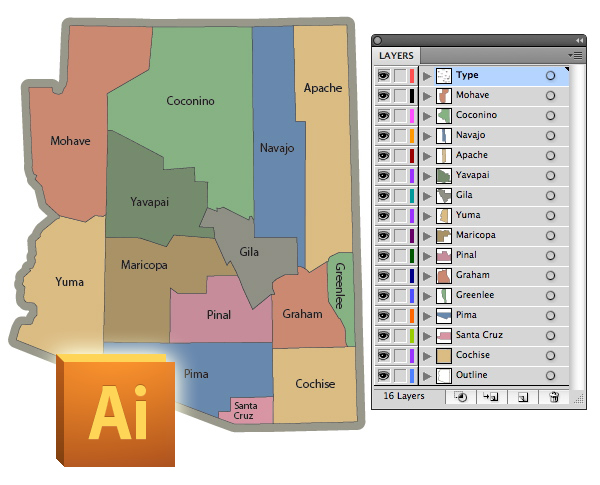Click Create New Sublayer icon
The height and width of the screenshot is (485, 600).
490,397
